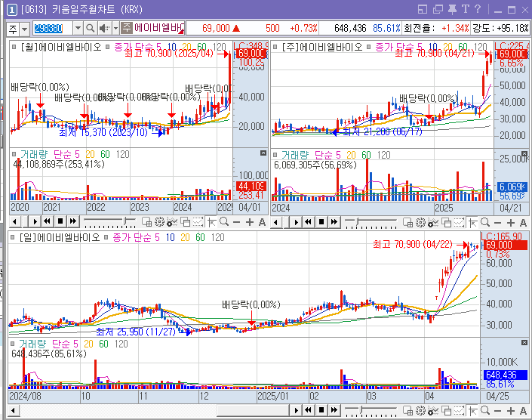Zoom in daily chart with plus
Viewport: 532px width, 420px height.
pyautogui.click(x=511, y=411)
